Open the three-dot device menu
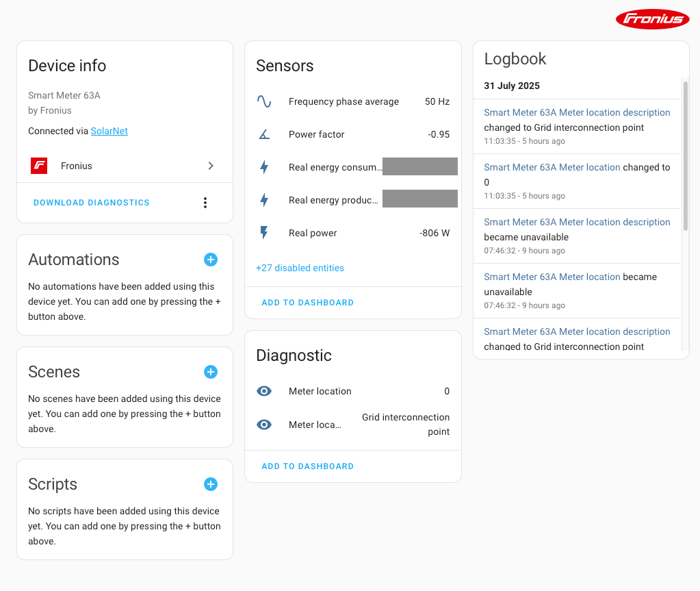 205,203
